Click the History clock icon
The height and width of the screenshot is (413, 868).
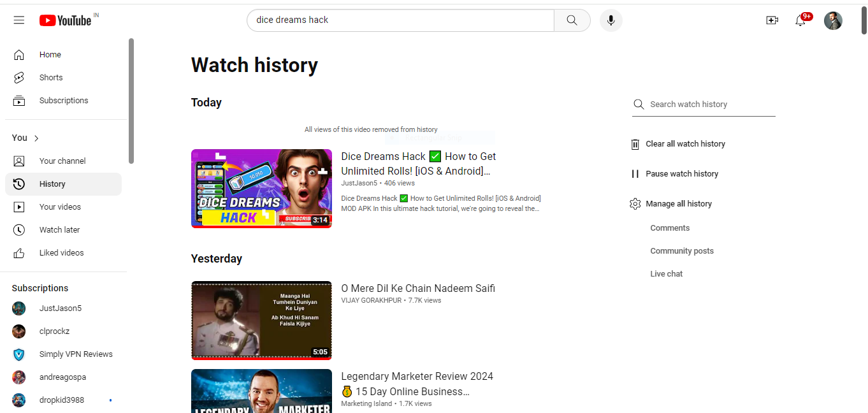coord(19,184)
